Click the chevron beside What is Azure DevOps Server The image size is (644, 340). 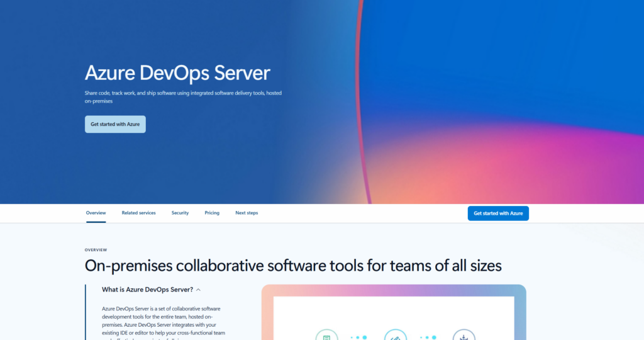[x=199, y=290]
